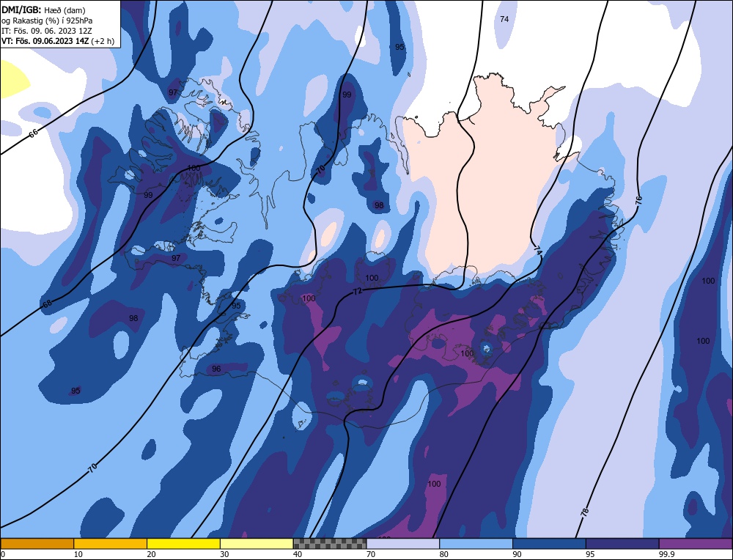Click the '74' humidity value in lavender patch
The height and width of the screenshot is (560, 733).
pos(504,19)
